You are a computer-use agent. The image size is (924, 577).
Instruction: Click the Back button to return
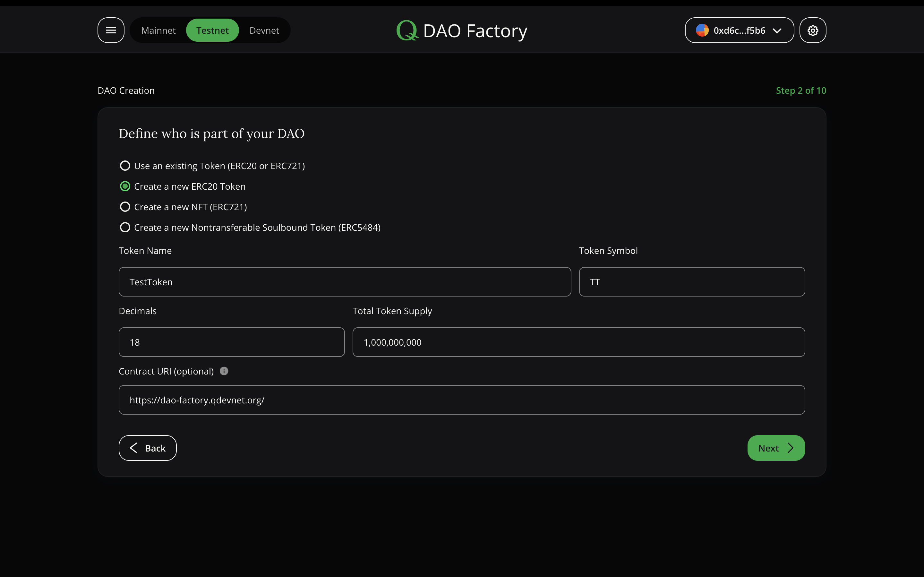point(148,448)
